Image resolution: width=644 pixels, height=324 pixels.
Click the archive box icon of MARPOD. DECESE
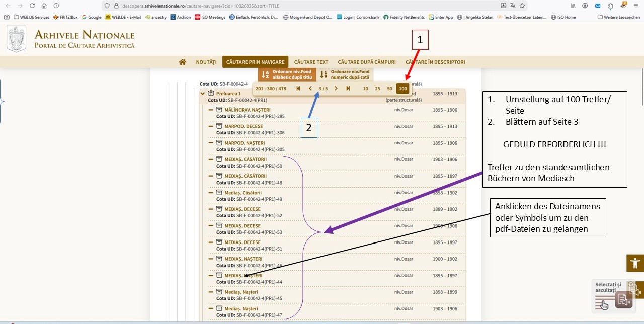pyautogui.click(x=219, y=126)
